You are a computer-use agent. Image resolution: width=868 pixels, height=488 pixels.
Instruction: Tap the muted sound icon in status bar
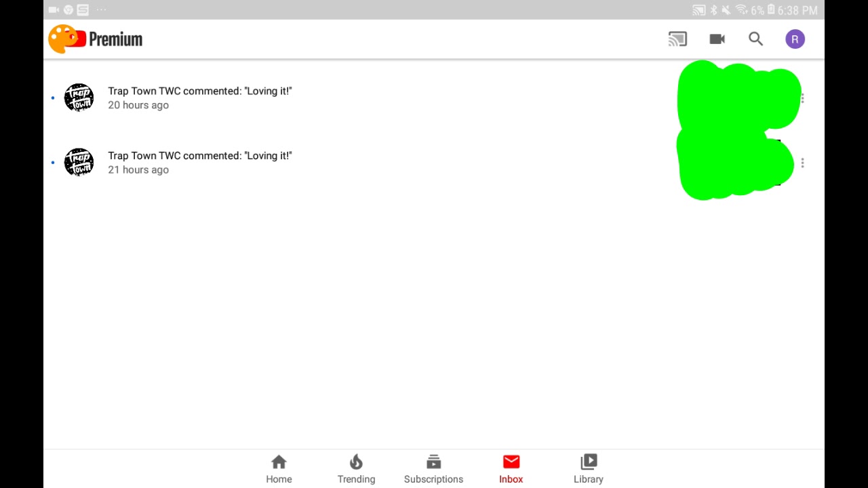pyautogui.click(x=726, y=10)
